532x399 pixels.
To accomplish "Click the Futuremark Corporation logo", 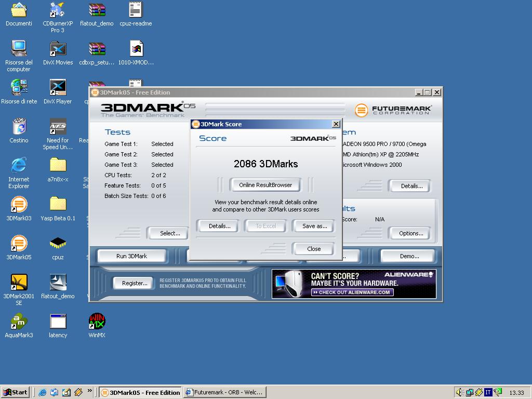I will [393, 110].
